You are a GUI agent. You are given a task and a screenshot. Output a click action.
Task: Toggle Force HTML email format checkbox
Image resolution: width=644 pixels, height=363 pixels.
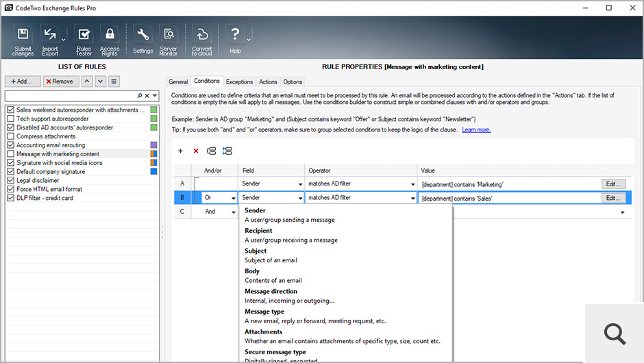11,189
